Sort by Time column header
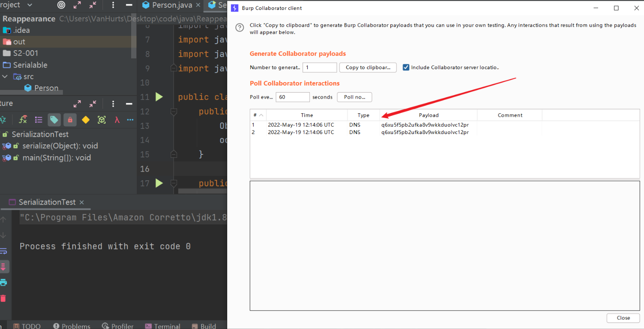 (307, 115)
